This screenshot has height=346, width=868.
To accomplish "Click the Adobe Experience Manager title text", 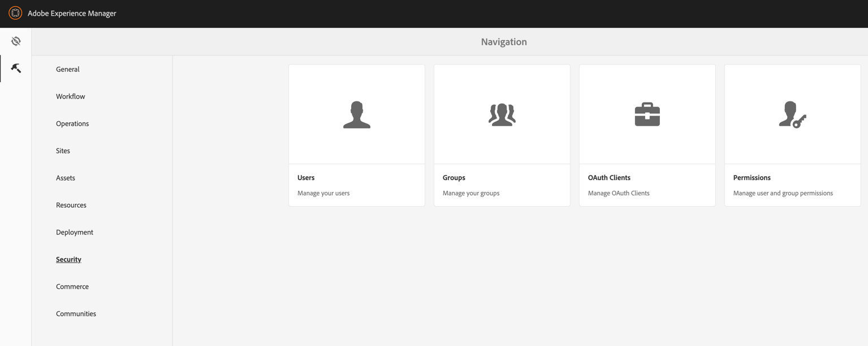I will (x=72, y=14).
